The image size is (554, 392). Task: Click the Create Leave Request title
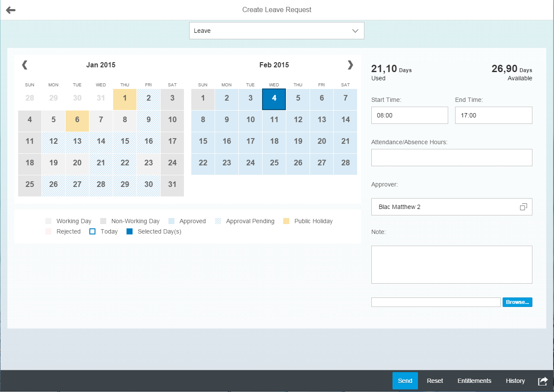click(277, 9)
